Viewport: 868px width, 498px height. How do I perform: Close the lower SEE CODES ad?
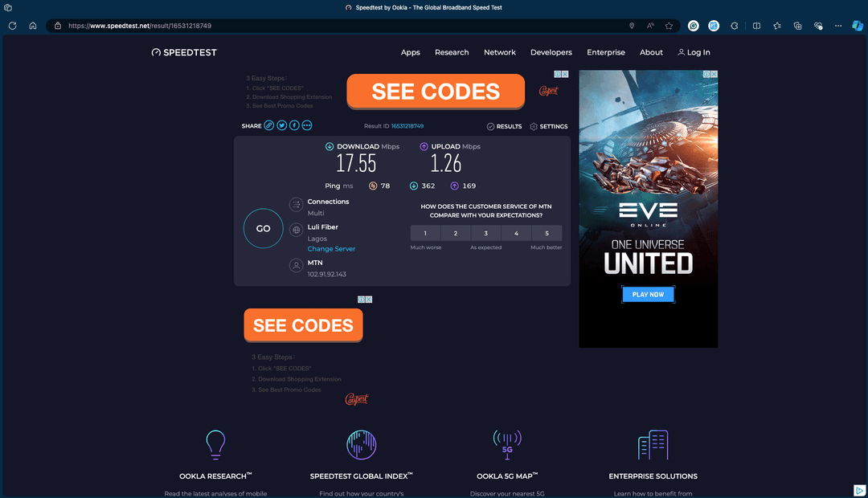pyautogui.click(x=369, y=300)
